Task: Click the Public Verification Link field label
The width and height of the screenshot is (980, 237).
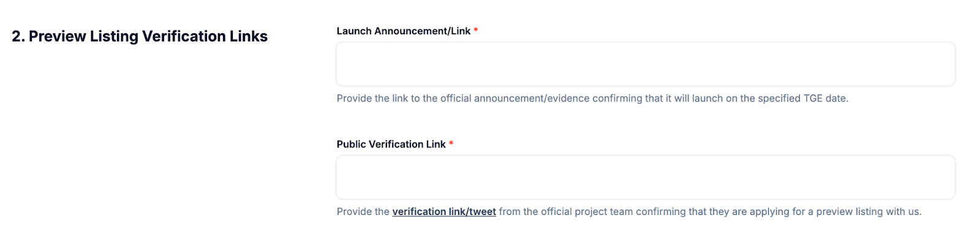Action: coord(391,145)
